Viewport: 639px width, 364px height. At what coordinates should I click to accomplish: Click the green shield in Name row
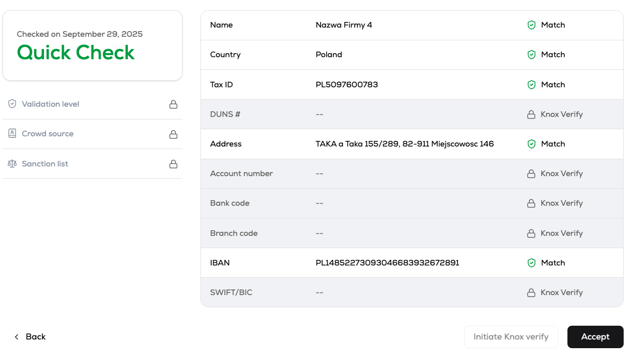[x=532, y=25]
